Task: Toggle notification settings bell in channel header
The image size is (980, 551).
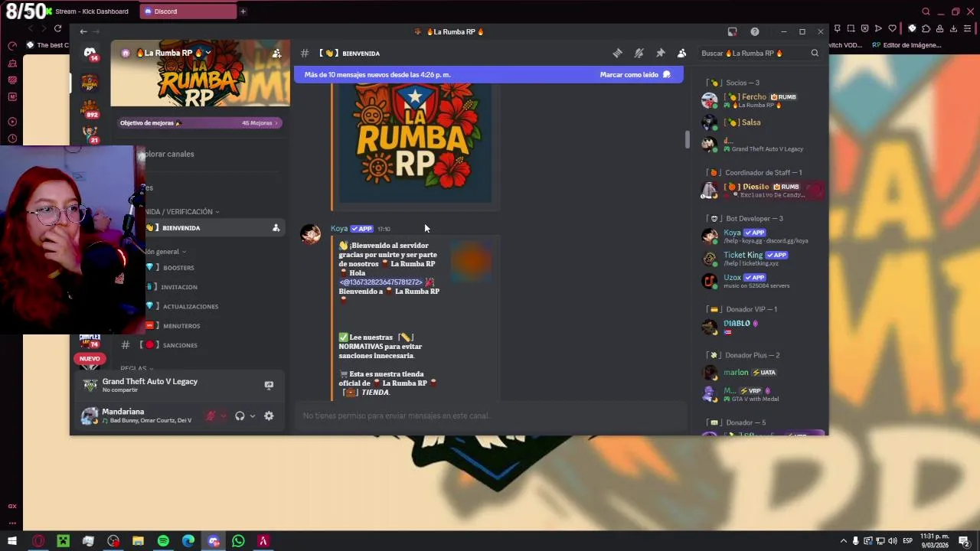Action: pos(639,53)
